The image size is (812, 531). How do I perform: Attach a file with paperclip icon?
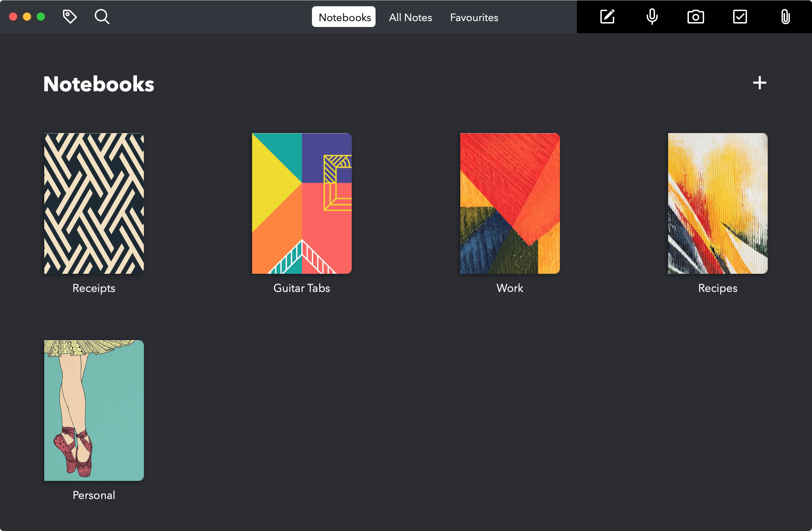[785, 17]
